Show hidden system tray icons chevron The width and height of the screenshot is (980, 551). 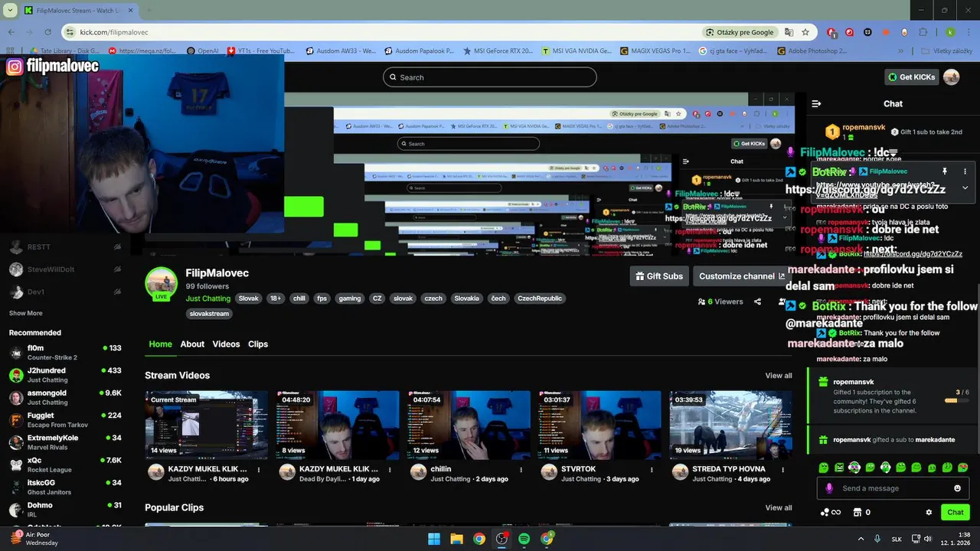(x=861, y=539)
